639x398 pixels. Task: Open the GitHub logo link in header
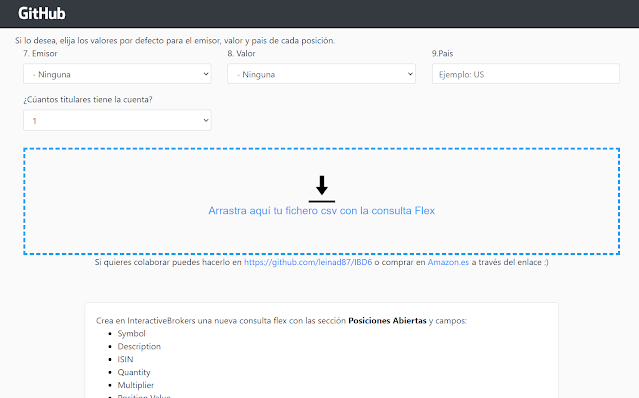[42, 13]
